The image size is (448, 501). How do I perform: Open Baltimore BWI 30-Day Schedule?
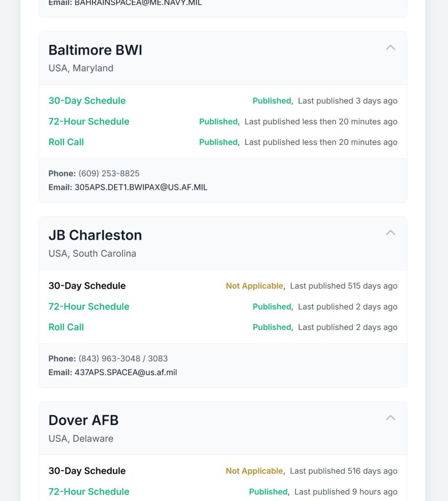point(87,101)
